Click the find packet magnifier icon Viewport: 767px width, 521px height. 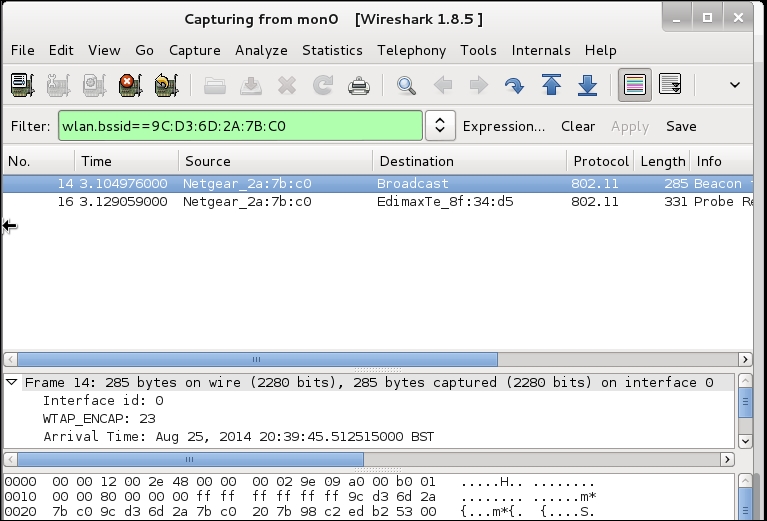(406, 86)
